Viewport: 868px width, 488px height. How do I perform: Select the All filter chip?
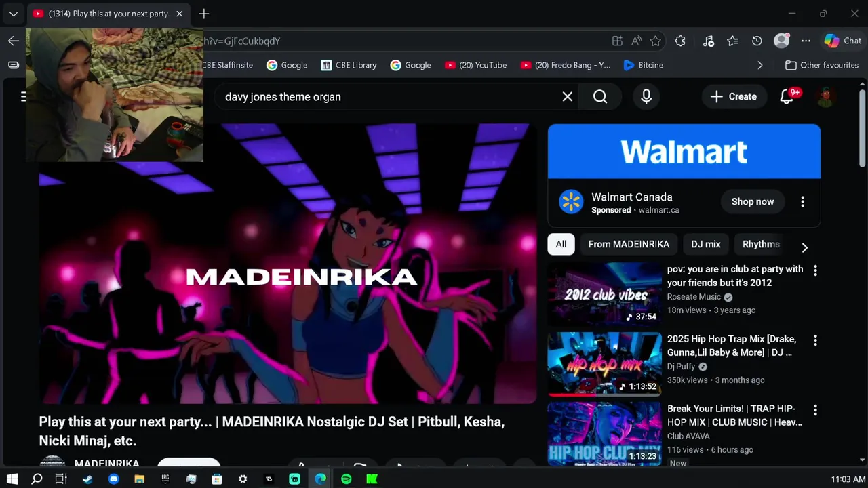(x=561, y=244)
